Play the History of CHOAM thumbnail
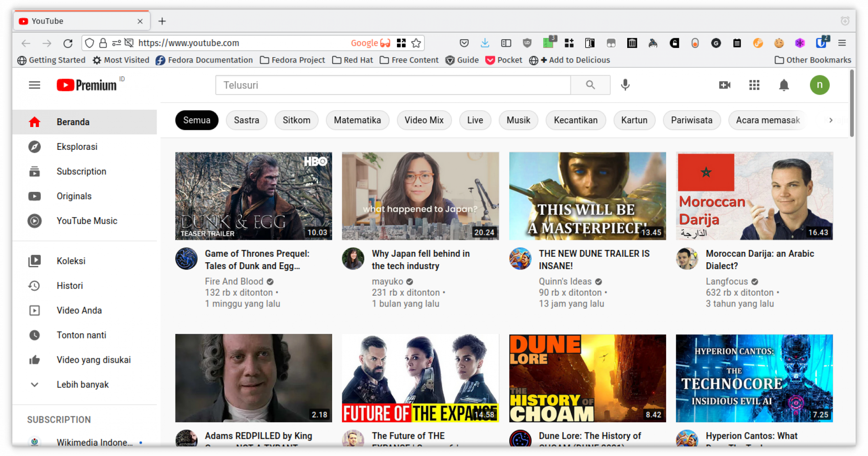Screen dimensions: 868x456 (587, 378)
